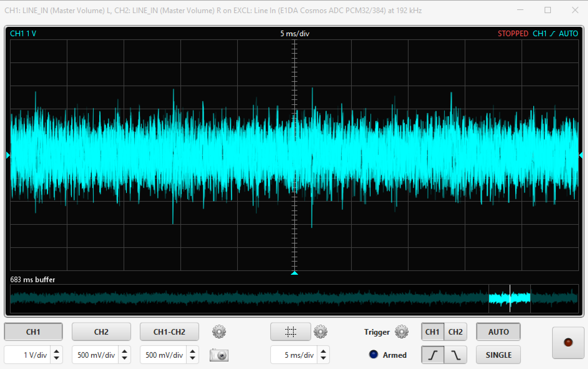Click the trigger slope icon in scope header
The height and width of the screenshot is (369, 588).
coord(552,33)
